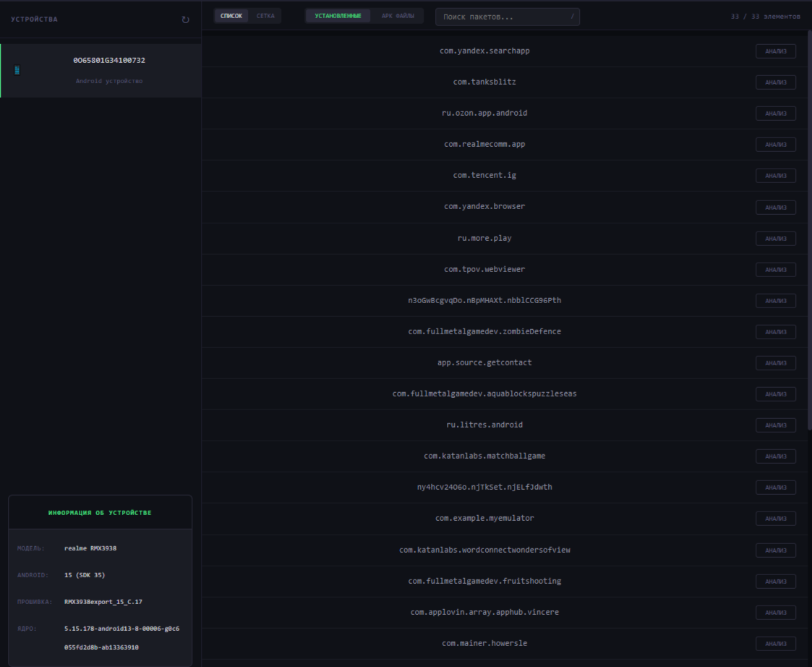The width and height of the screenshot is (812, 667).
Task: Click Анализ for com.tanksblitz
Action: click(x=775, y=82)
